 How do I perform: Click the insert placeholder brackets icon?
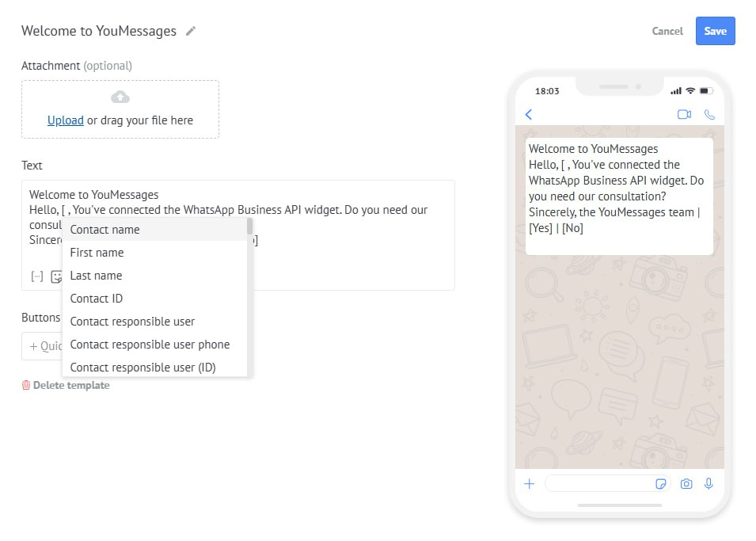tap(36, 276)
